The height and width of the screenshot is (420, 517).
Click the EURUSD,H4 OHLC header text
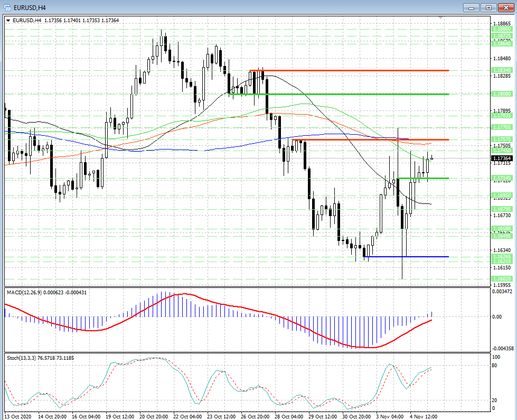pos(65,21)
